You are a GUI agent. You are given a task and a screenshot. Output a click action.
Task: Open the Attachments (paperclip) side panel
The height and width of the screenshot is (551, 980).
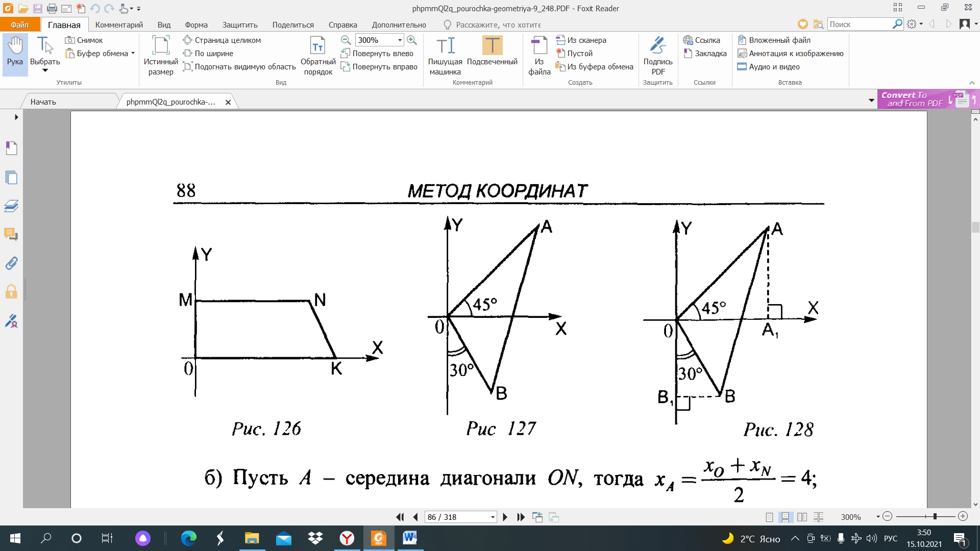[11, 263]
